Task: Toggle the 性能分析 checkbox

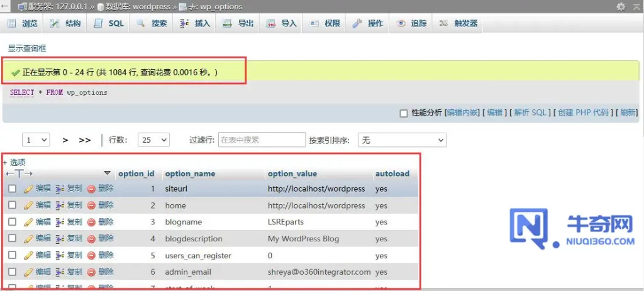Action: pyautogui.click(x=404, y=113)
